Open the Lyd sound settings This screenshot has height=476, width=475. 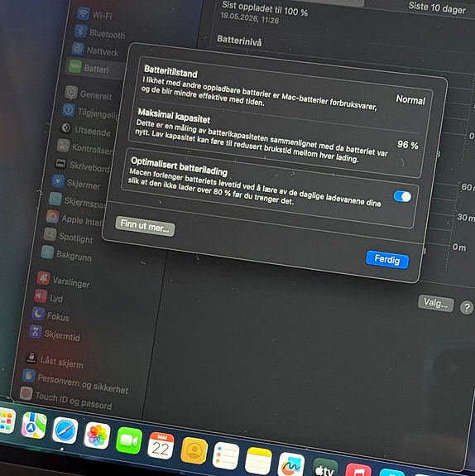click(x=49, y=297)
